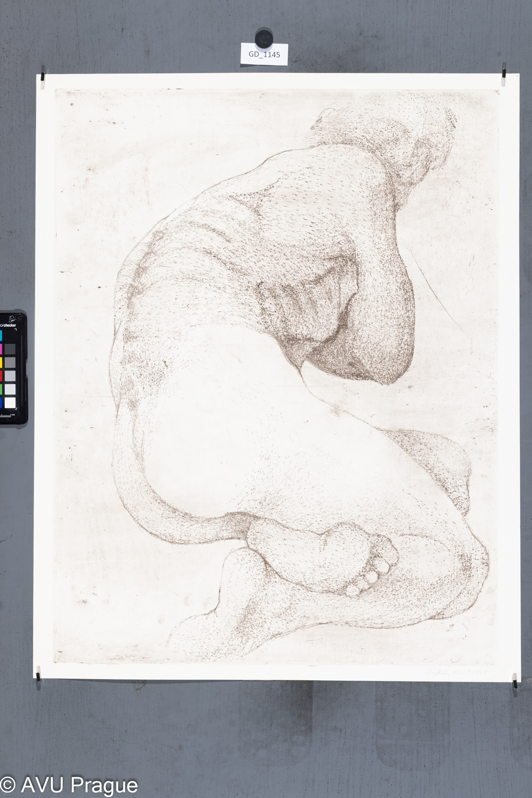Pick the magenta patch on the colorchecker
Image resolution: width=532 pixels, height=798 pixels.
1,349
